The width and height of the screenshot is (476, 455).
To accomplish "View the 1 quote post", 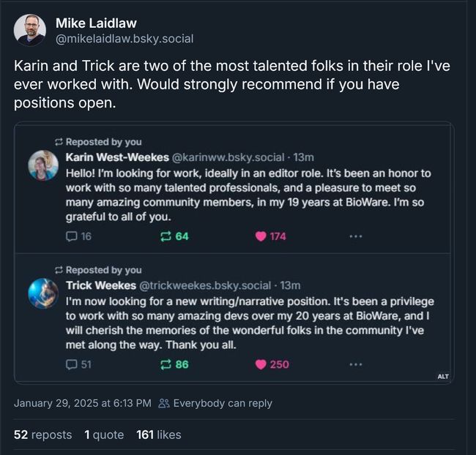I will coord(104,435).
